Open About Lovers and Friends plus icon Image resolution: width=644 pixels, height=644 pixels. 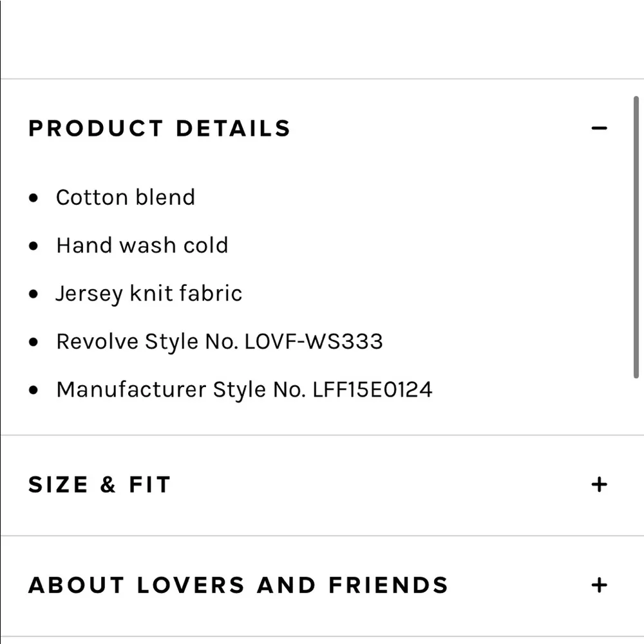pyautogui.click(x=599, y=585)
